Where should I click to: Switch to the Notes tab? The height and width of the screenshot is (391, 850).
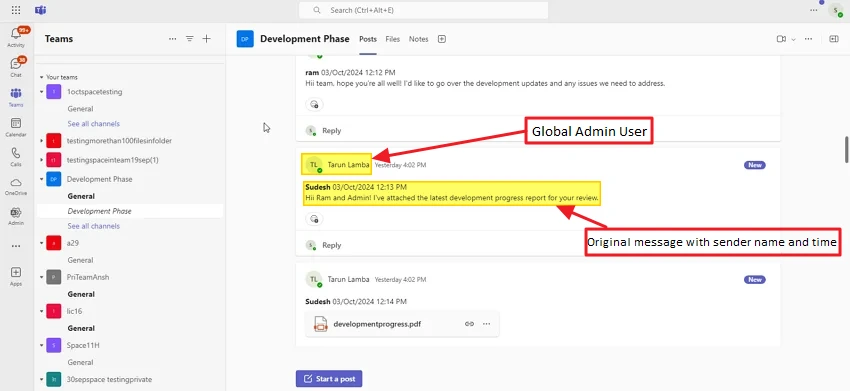418,39
